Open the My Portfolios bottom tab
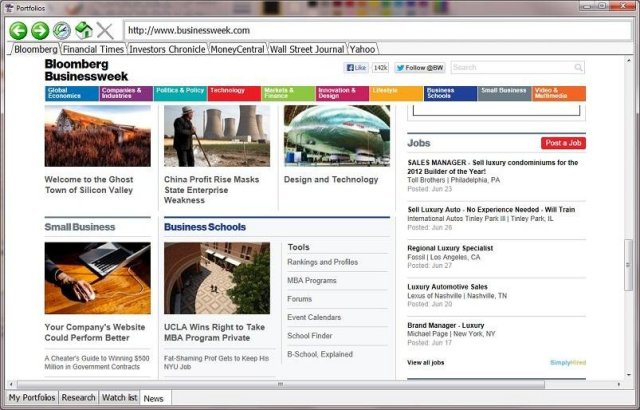 (x=32, y=398)
